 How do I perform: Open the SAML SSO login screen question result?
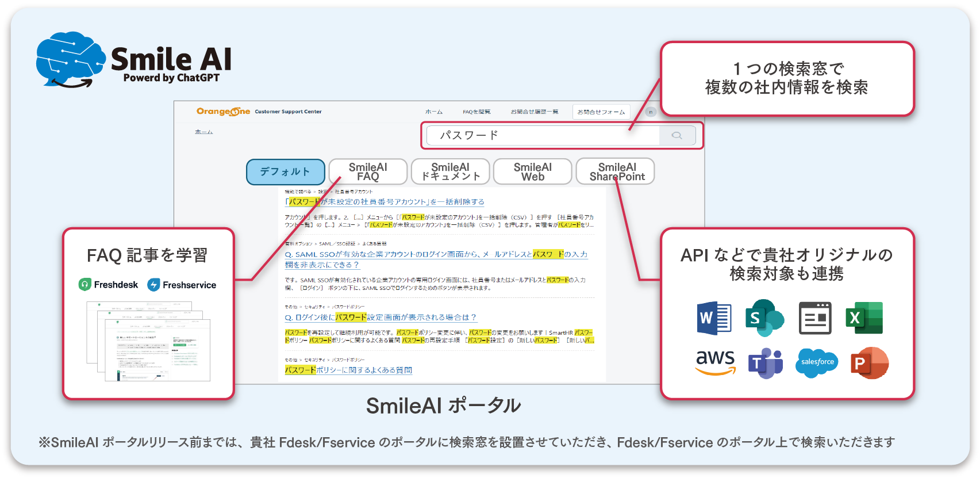pyautogui.click(x=436, y=259)
